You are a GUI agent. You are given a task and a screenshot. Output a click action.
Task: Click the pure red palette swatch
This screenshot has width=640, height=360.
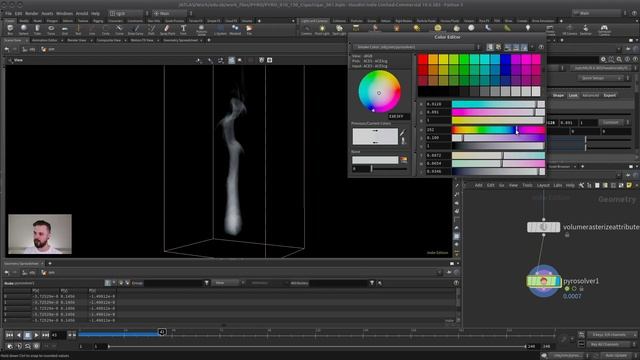(422, 60)
